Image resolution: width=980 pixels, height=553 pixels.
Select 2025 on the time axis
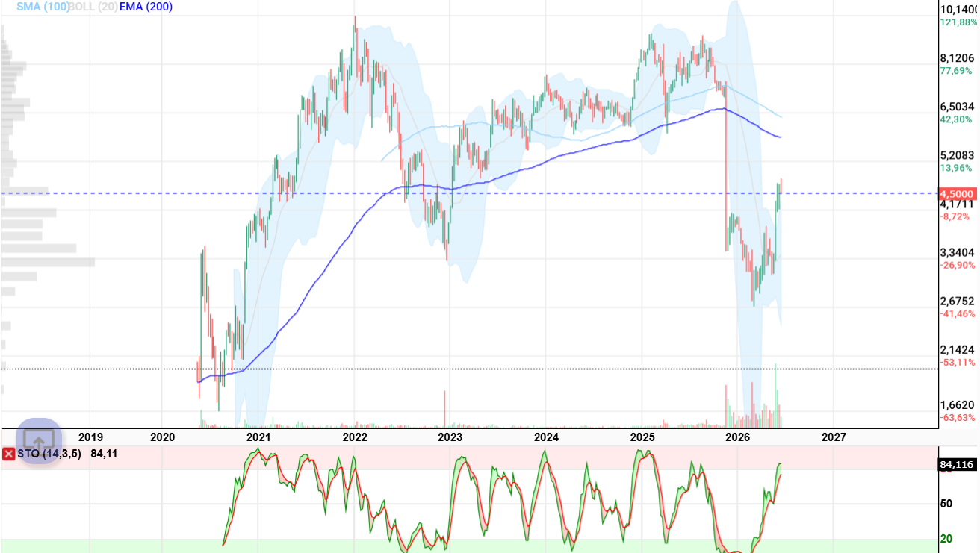click(642, 437)
